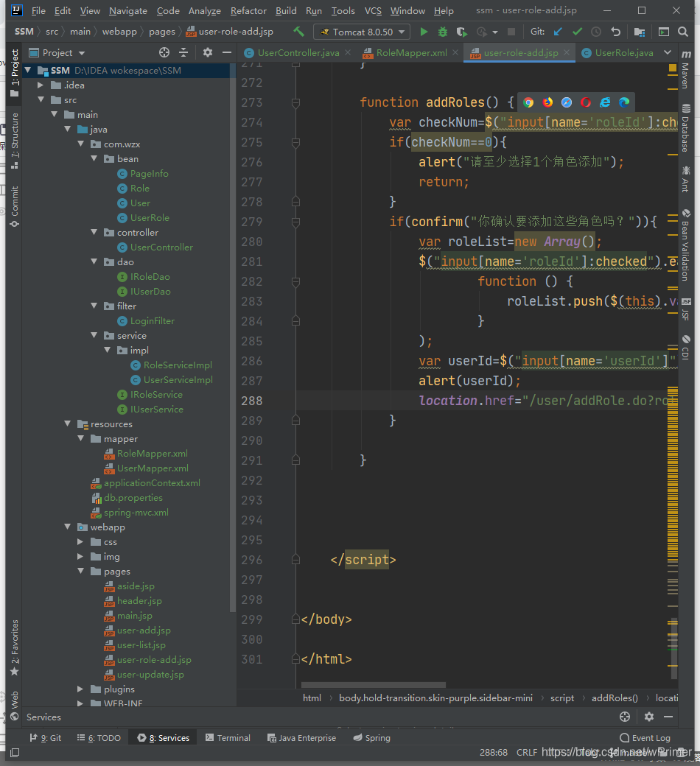Preview page in Chrome browser icon
The width and height of the screenshot is (700, 766).
point(528,102)
